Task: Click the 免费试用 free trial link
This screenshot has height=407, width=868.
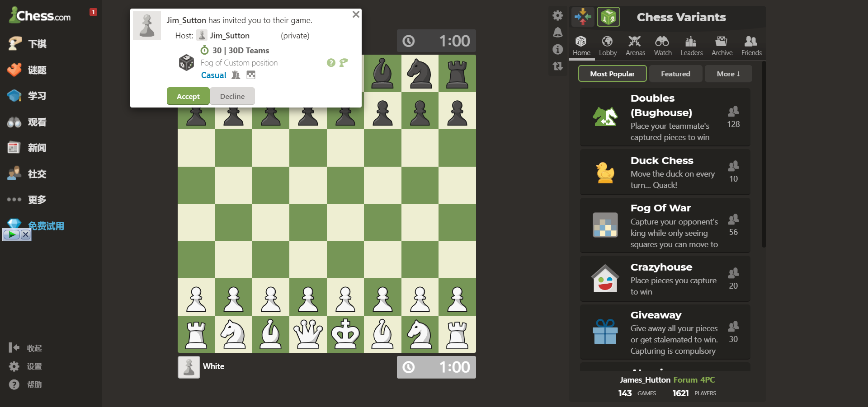Action: (46, 226)
